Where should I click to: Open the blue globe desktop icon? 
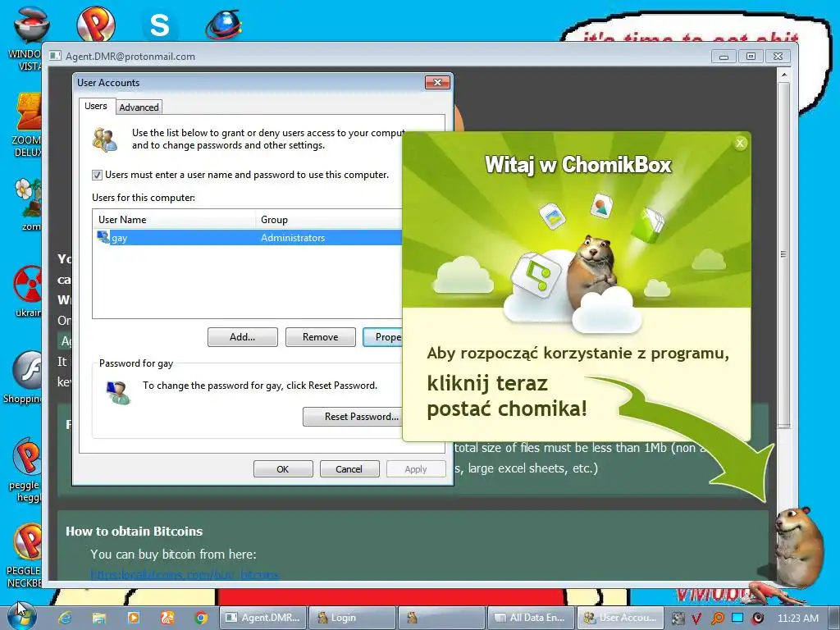point(223,25)
